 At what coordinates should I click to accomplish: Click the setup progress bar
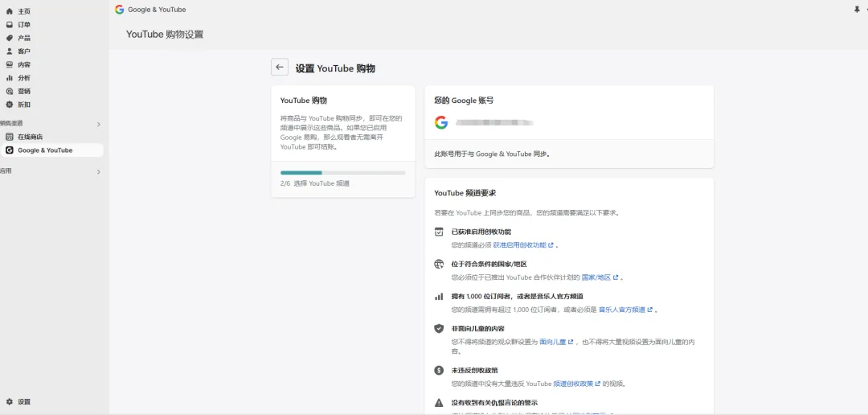[x=342, y=173]
